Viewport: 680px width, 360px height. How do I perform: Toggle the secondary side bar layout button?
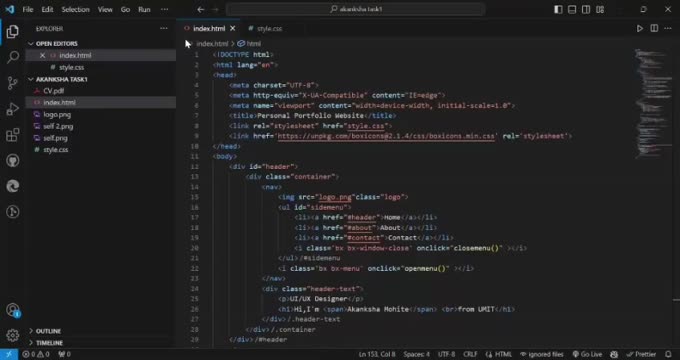586,10
